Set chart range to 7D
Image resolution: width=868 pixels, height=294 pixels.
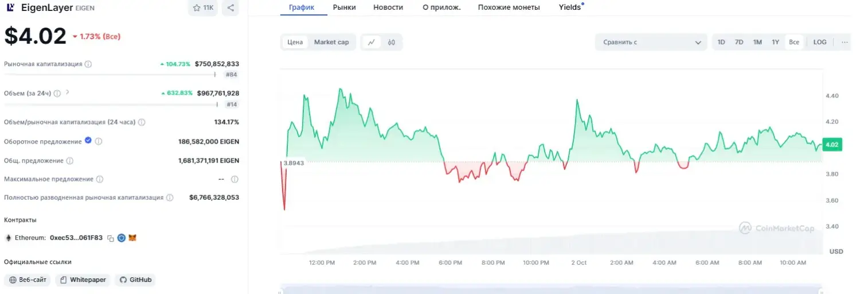point(739,42)
